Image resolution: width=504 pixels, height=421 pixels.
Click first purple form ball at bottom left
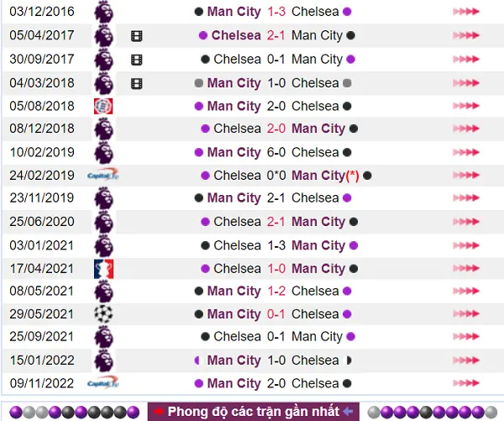(16, 412)
